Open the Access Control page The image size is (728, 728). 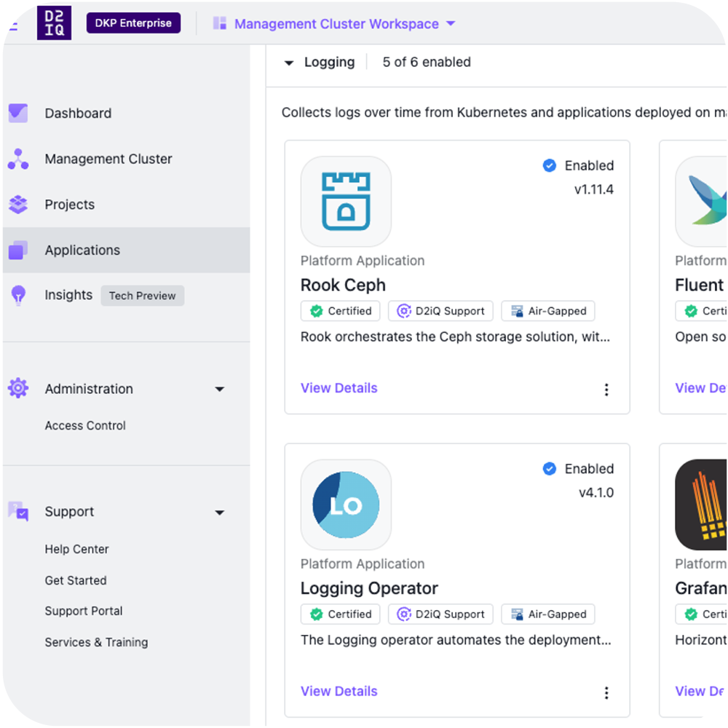[x=85, y=425]
